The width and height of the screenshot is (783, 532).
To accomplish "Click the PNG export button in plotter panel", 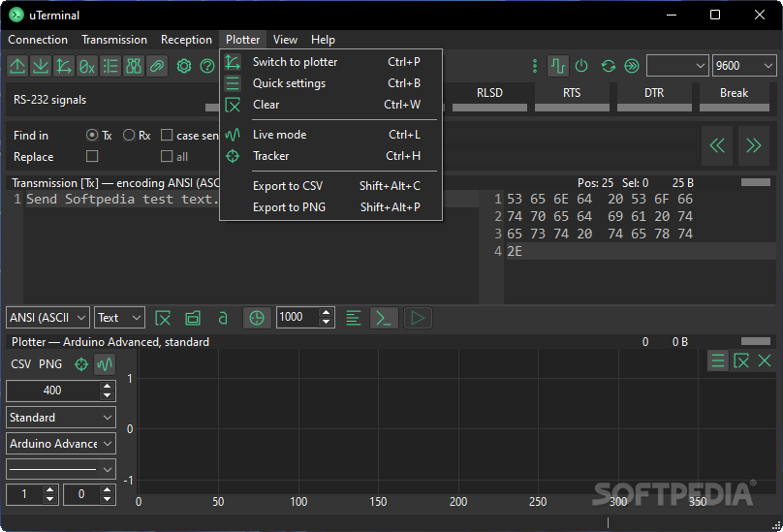I will click(50, 364).
